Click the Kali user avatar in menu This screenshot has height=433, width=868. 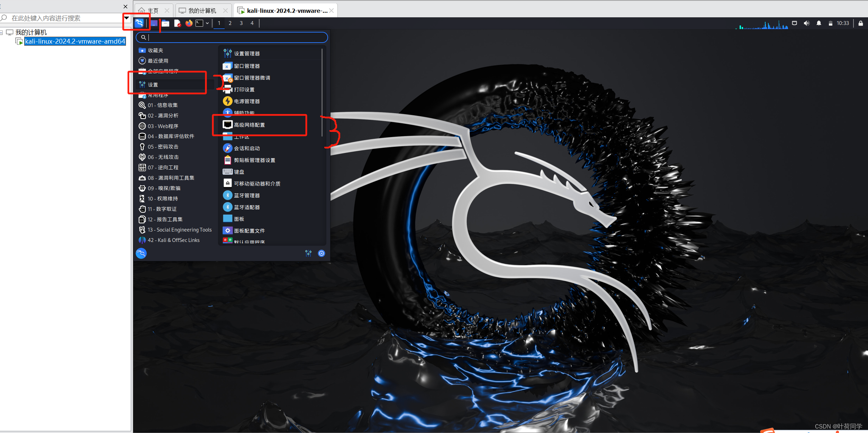coord(141,253)
